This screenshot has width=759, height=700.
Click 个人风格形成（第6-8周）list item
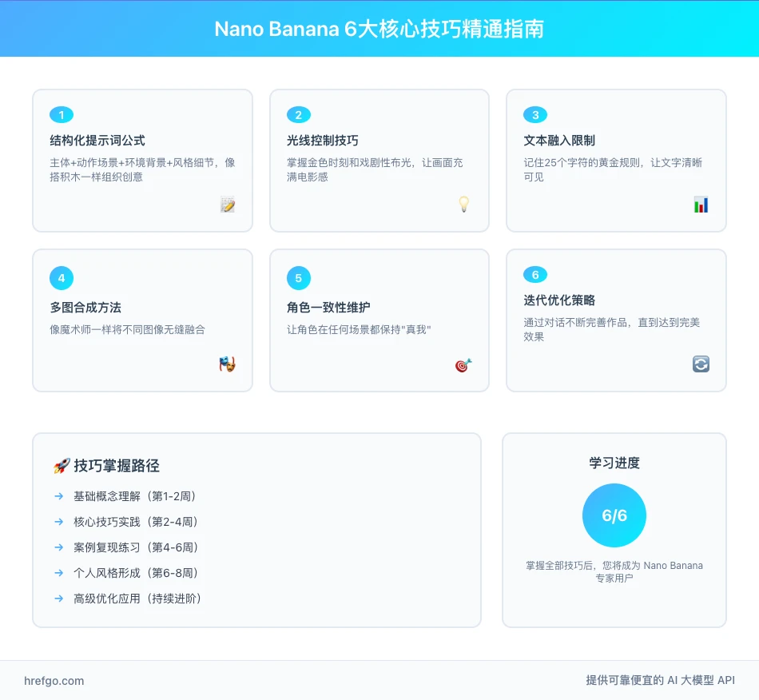pos(136,573)
